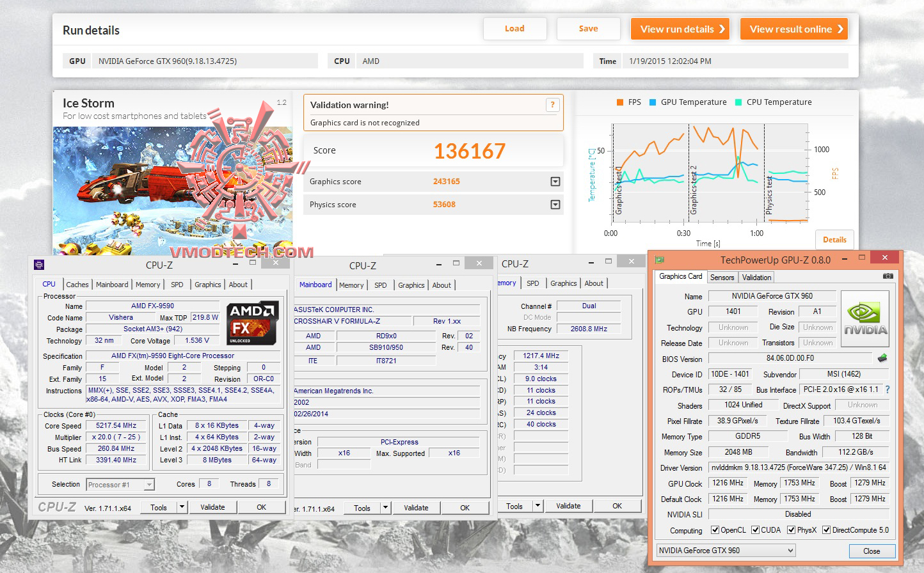Open the Processor #1 selection dropdown
Screen dimensions: 924x573
(x=120, y=485)
